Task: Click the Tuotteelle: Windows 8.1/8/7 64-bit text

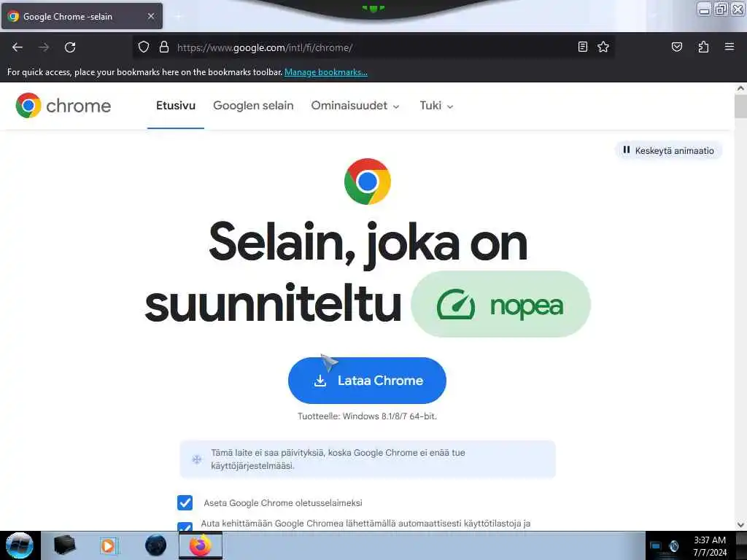Action: coord(368,416)
